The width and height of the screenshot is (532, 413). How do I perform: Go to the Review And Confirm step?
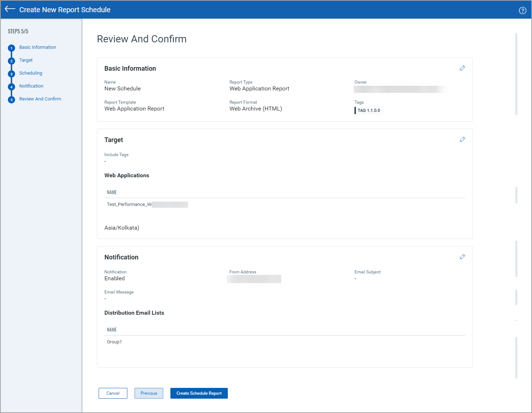40,99
